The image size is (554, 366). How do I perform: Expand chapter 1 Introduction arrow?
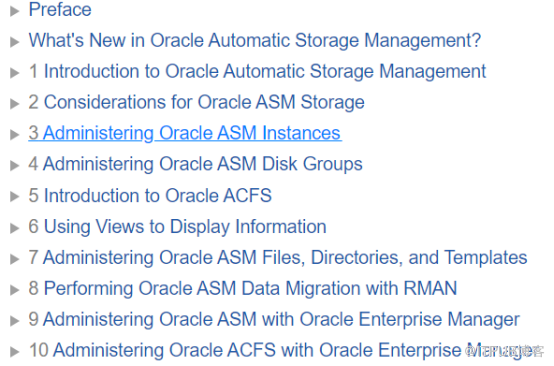[14, 73]
